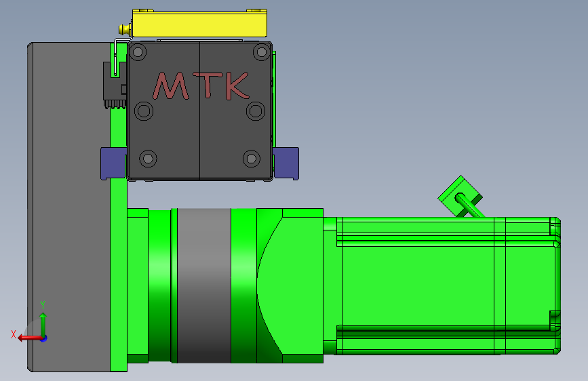Select the top-left bolt hole on the MTK block
This screenshot has width=588, height=381.
pyautogui.click(x=138, y=52)
